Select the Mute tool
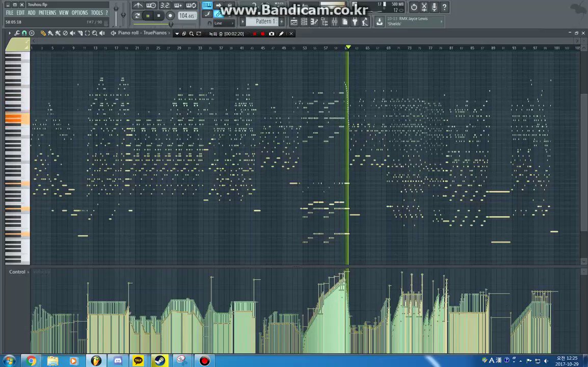Image resolution: width=588 pixels, height=367 pixels. 73,34
